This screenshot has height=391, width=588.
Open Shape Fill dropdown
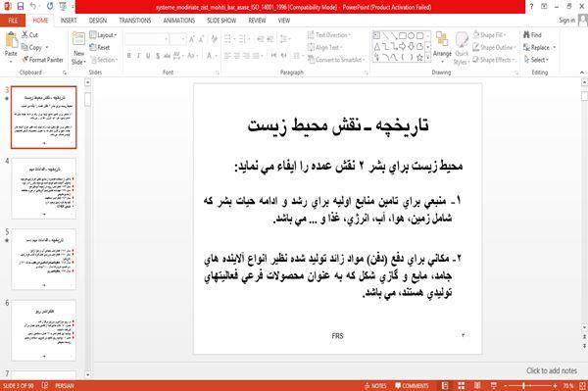tap(489, 35)
